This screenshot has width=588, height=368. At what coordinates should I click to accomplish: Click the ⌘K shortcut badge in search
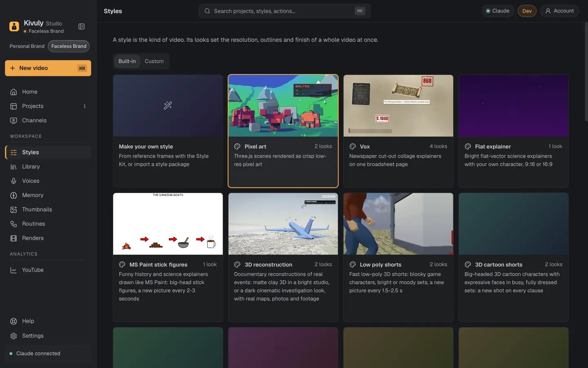coord(359,11)
